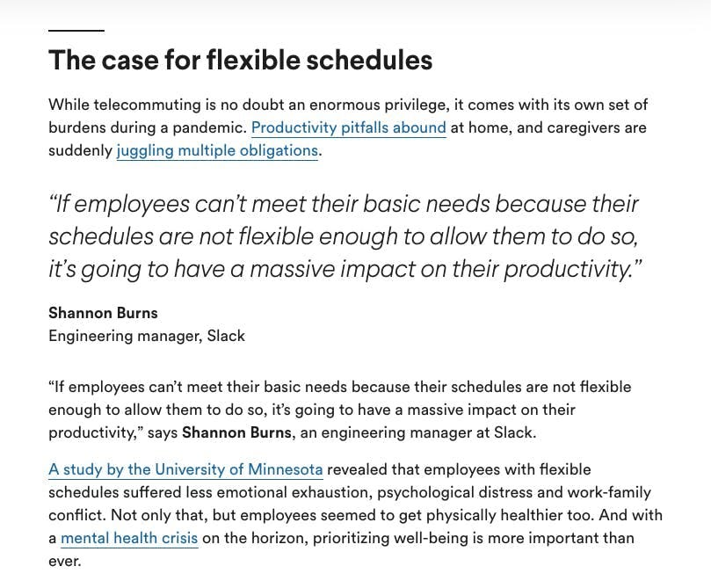
Task: Click the word "telecommuting" in the intro paragraph
Action: click(x=147, y=105)
